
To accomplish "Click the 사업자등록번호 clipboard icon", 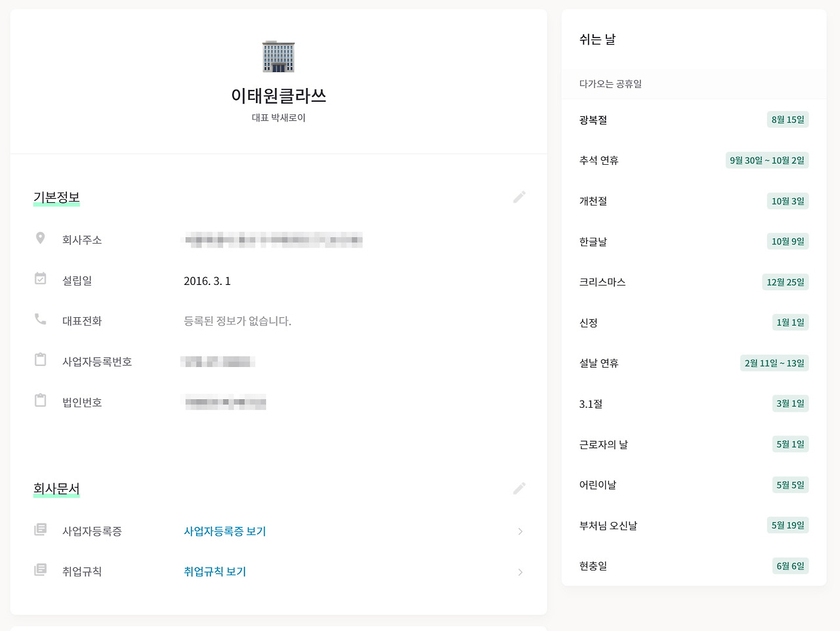I will click(x=40, y=360).
